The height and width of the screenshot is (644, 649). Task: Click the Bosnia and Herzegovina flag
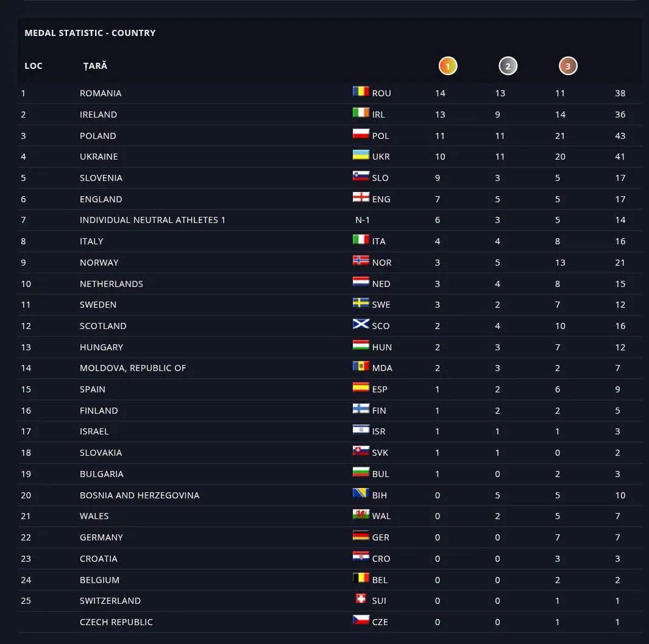click(361, 494)
